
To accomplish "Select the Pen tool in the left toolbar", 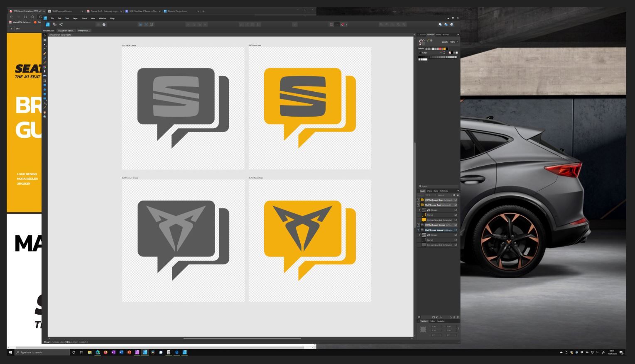I will (45, 54).
